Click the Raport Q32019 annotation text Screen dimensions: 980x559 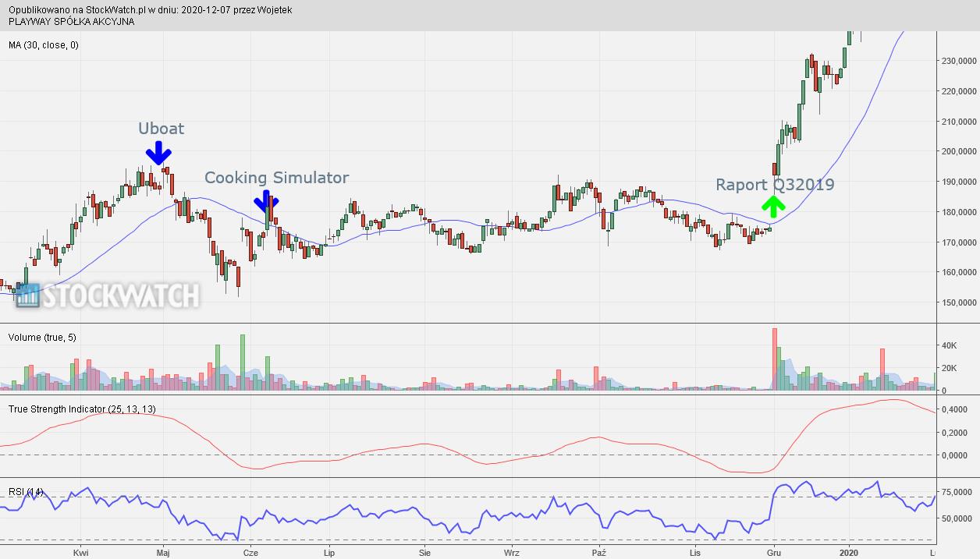(776, 185)
